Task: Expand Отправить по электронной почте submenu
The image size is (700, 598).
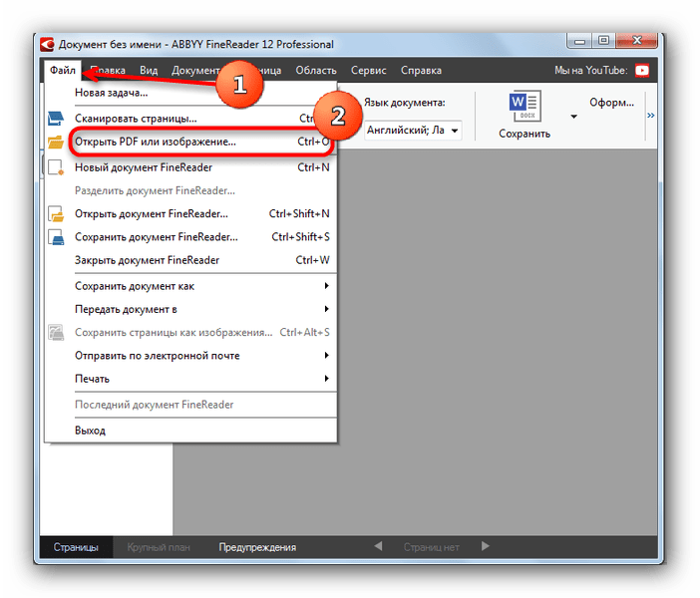Action: tap(326, 355)
